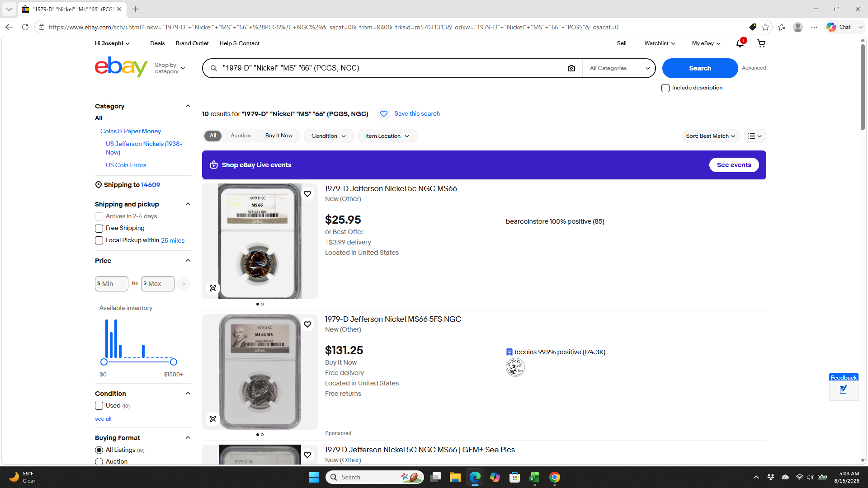This screenshot has width=868, height=488.
Task: Open browser Settings and more menu
Action: (814, 27)
